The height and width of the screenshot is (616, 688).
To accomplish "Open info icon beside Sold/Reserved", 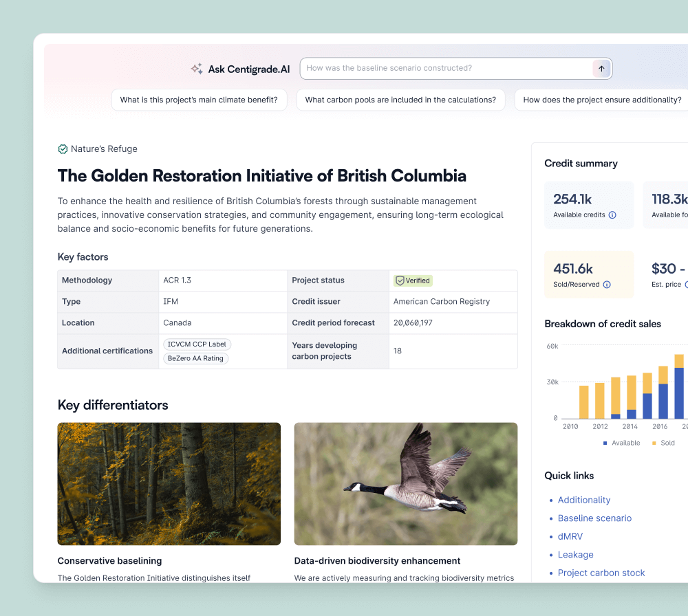I will 607,285.
